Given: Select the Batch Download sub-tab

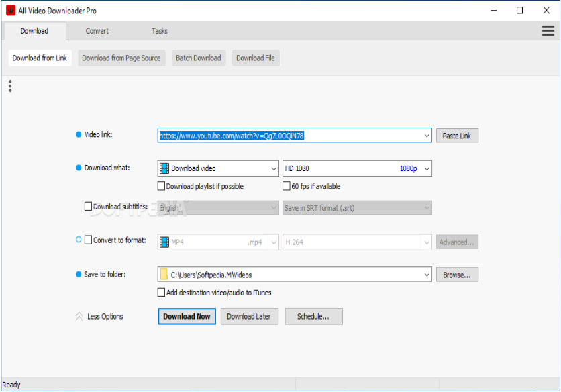Looking at the screenshot, I should (199, 58).
